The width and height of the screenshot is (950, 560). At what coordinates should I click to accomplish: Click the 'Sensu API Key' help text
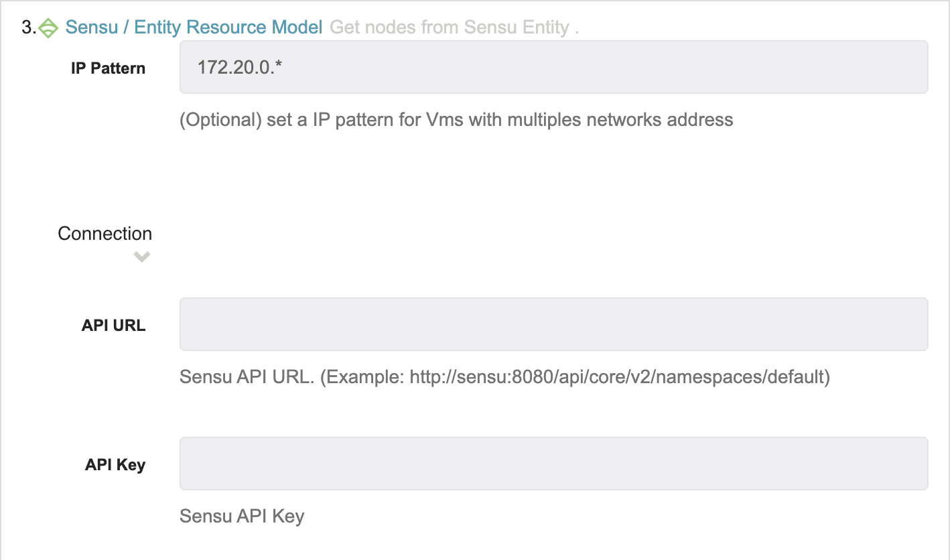pos(242,516)
